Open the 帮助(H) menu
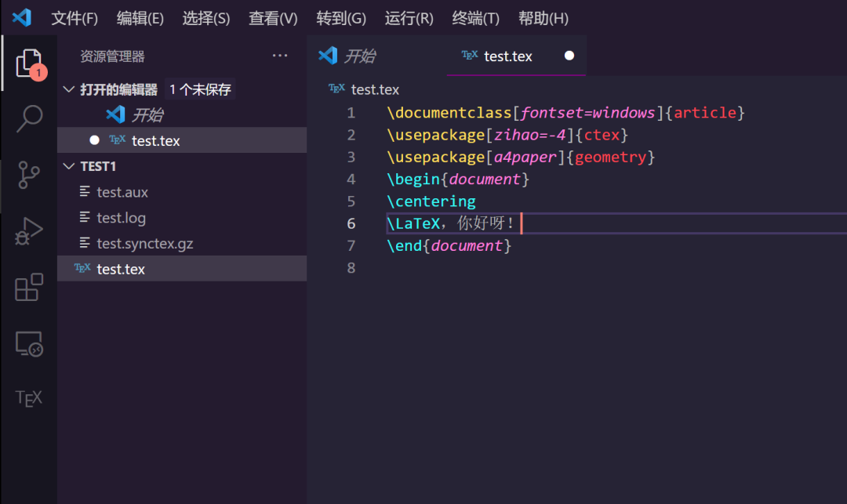The image size is (847, 504). click(543, 18)
